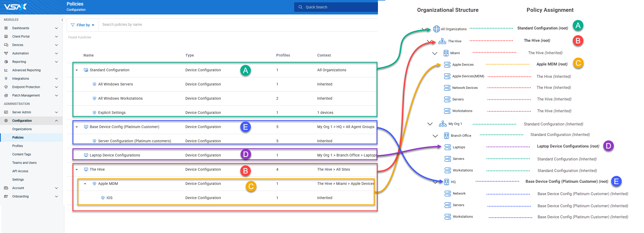Collapse the Configuration section chevron

click(x=56, y=121)
